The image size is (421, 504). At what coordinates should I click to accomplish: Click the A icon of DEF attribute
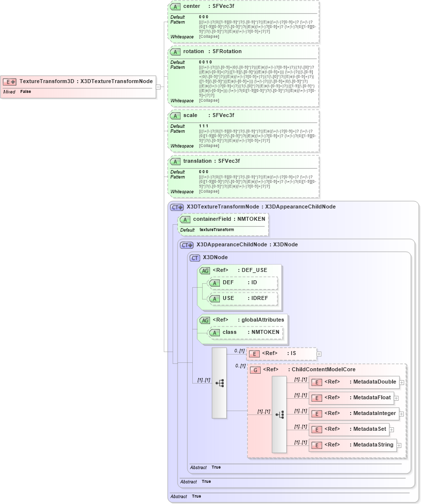click(214, 283)
